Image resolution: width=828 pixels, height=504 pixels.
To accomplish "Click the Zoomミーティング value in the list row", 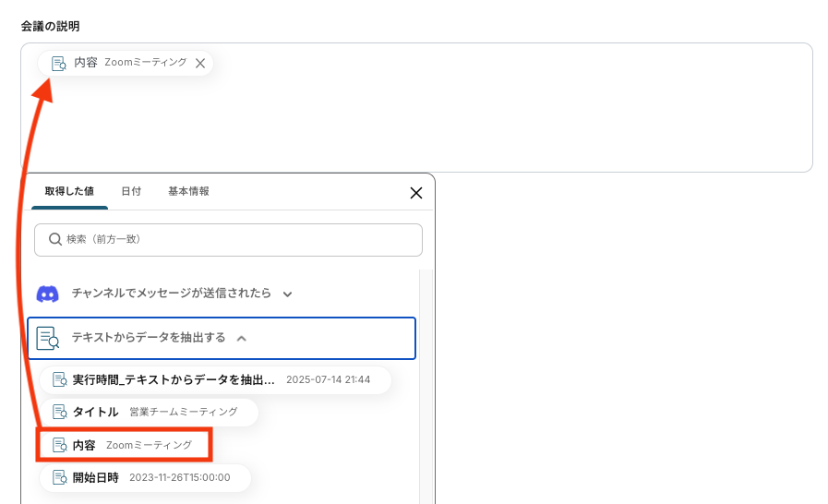I will pos(149,445).
